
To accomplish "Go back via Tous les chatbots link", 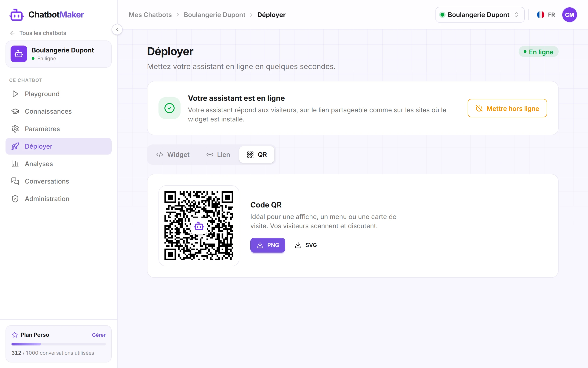I will pyautogui.click(x=38, y=33).
